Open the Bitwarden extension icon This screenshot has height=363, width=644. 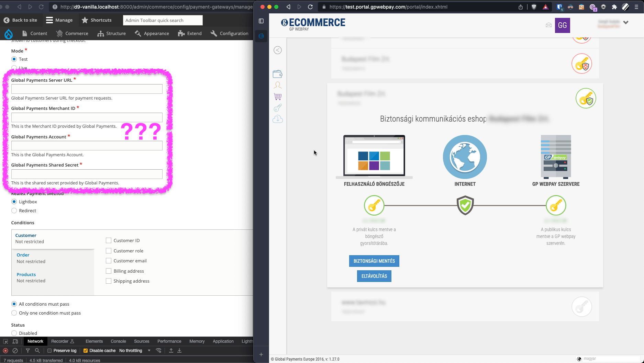point(559,7)
